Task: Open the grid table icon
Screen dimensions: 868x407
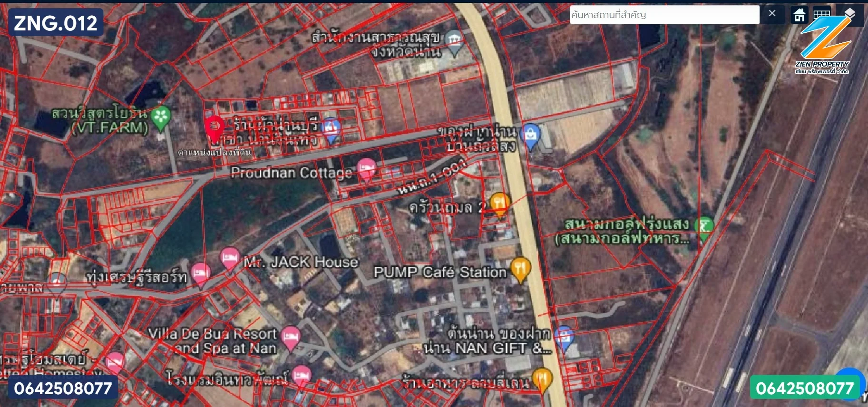Action: click(x=821, y=15)
